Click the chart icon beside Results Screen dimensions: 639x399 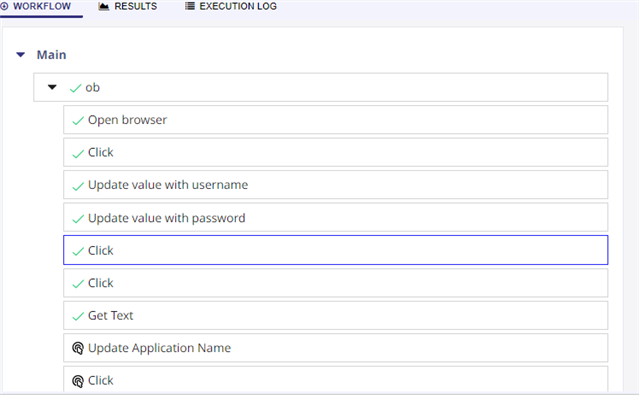click(x=104, y=6)
